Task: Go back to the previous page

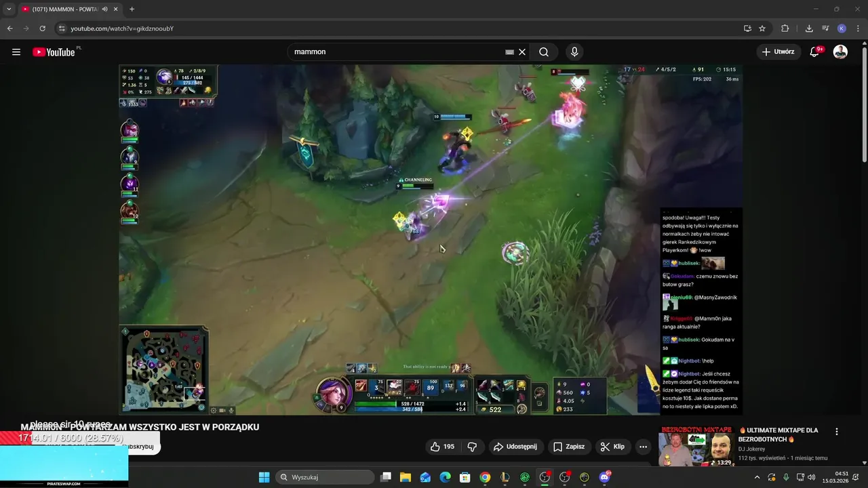Action: pos(9,28)
